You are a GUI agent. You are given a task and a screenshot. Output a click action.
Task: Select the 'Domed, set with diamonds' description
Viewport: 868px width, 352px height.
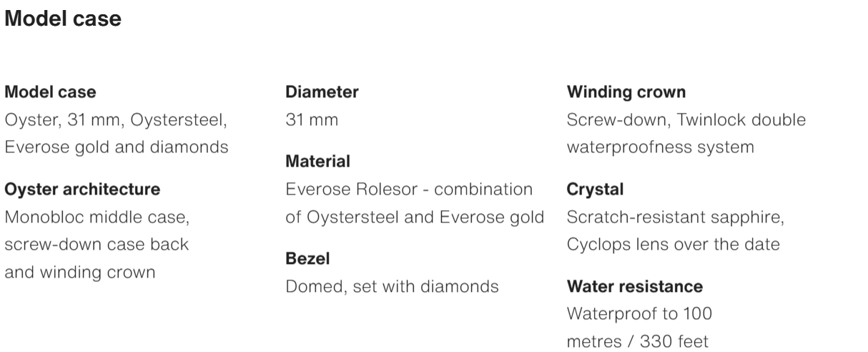pos(392,287)
